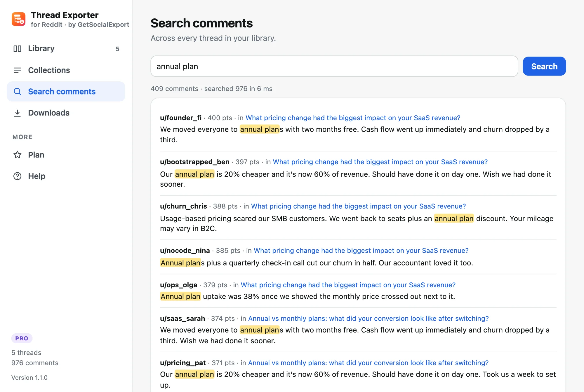The width and height of the screenshot is (584, 392).
Task: Open thread link in u/bootstrapped_ben result
Action: pyautogui.click(x=380, y=162)
